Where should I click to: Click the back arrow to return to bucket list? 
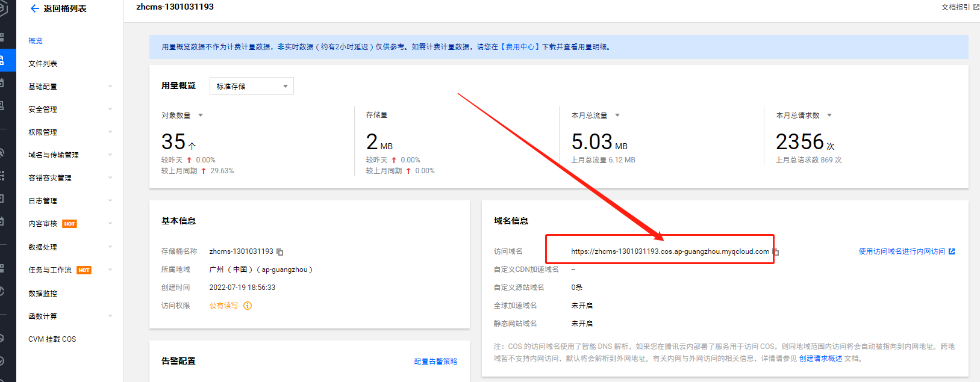tap(34, 8)
